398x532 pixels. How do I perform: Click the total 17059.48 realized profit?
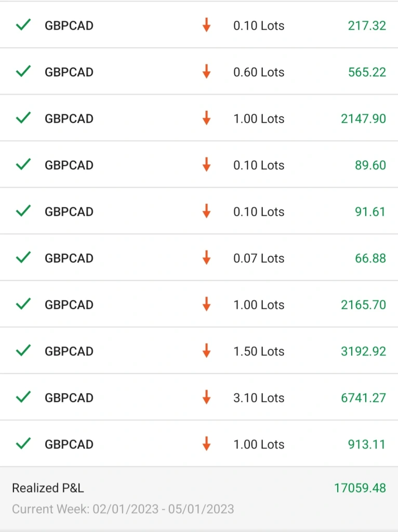360,488
